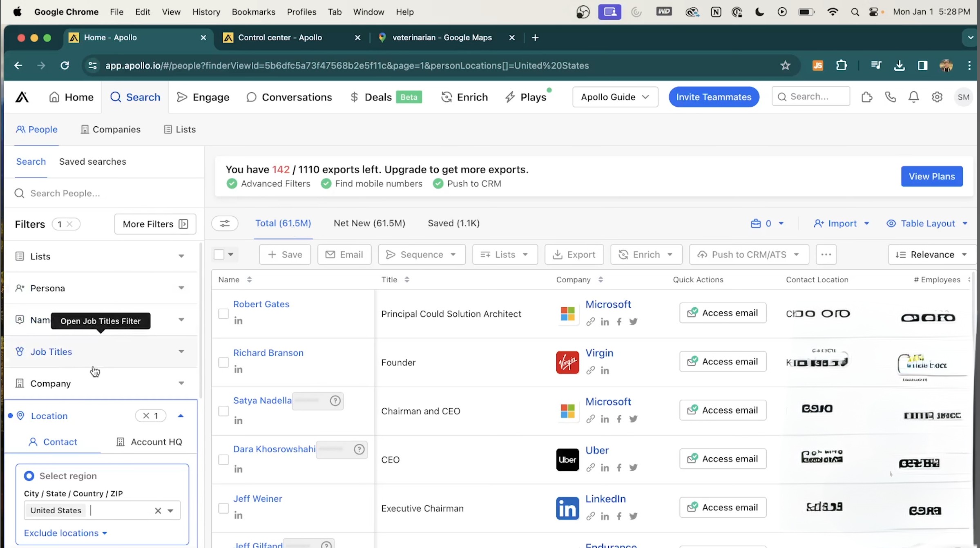Viewport: 980px width, 548px height.
Task: Open Chrome extensions puzzle icon
Action: click(x=841, y=65)
